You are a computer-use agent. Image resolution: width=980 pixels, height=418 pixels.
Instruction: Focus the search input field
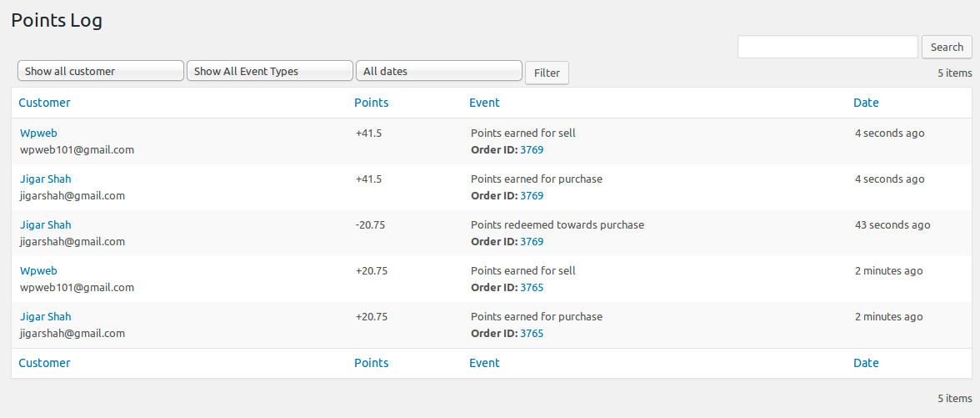827,48
